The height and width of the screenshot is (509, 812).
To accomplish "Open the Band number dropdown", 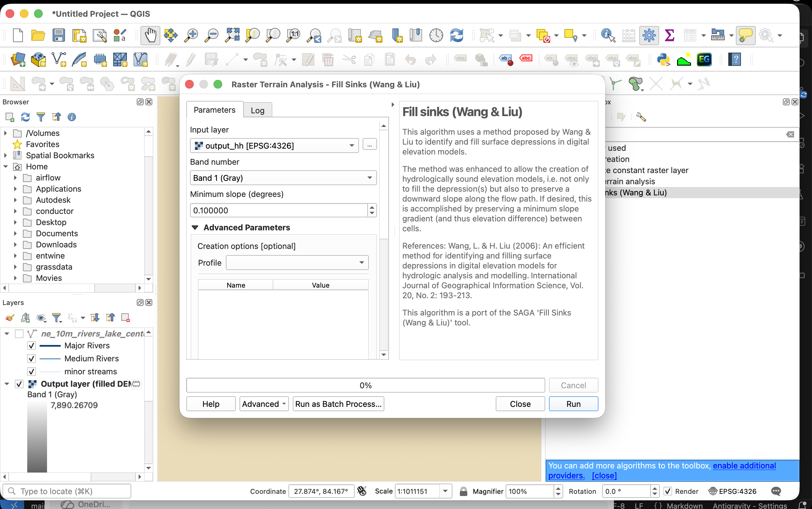I will pos(283,178).
